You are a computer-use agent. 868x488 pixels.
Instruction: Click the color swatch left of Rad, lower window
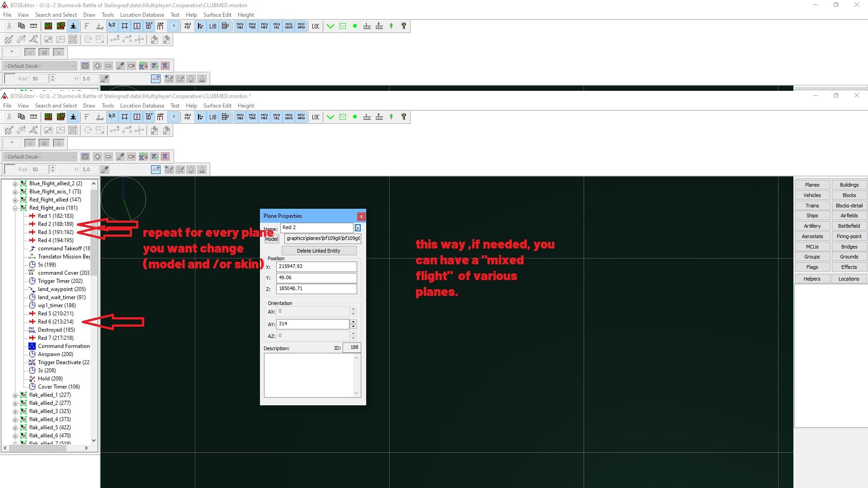coord(9,169)
